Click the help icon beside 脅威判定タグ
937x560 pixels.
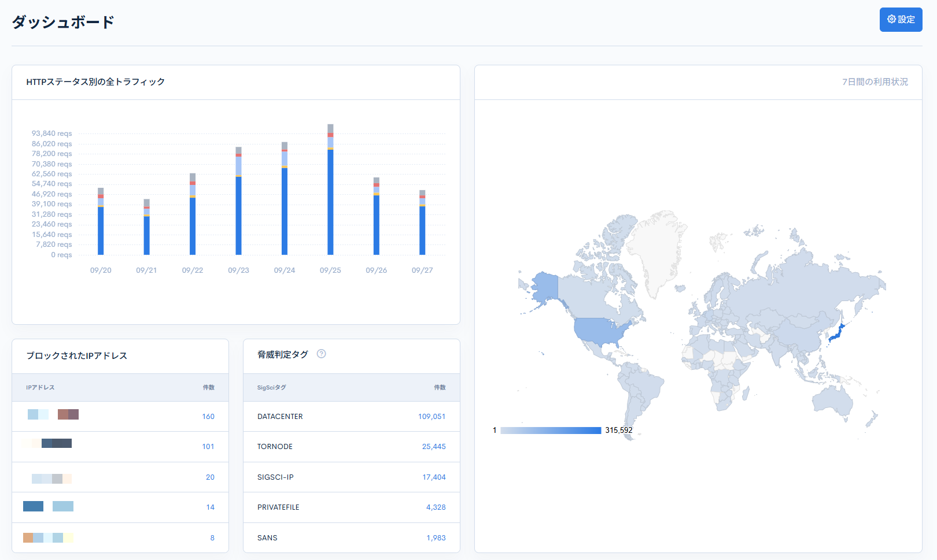click(322, 354)
